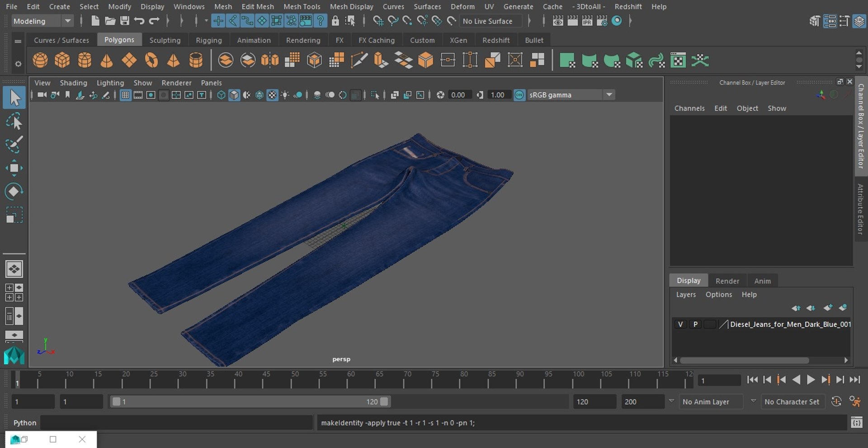
Task: Choose the arrow Select tool
Action: point(14,98)
